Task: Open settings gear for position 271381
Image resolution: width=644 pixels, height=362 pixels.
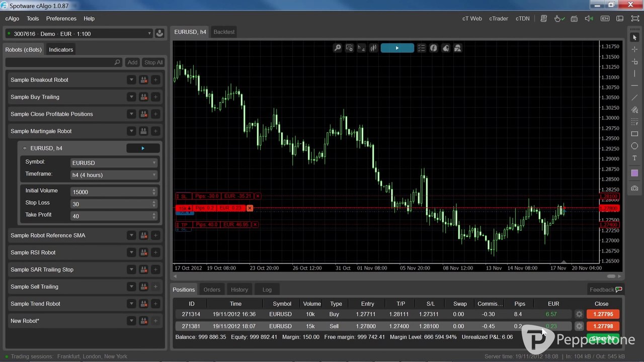Action: pyautogui.click(x=579, y=326)
